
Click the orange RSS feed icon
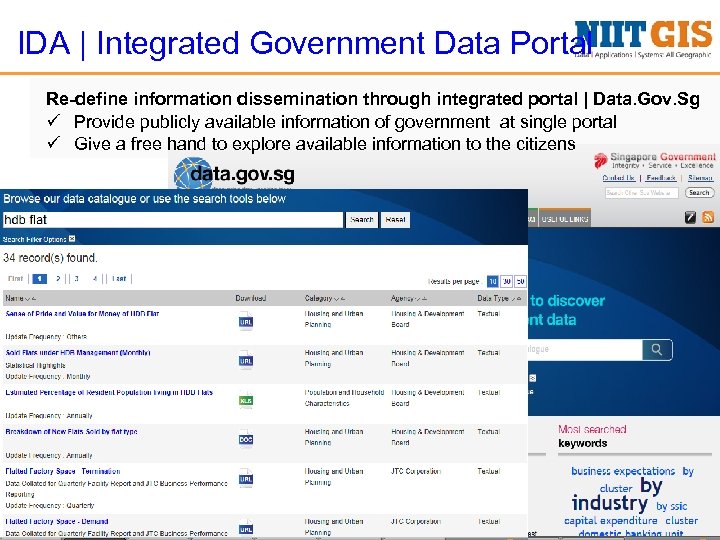pos(708,217)
